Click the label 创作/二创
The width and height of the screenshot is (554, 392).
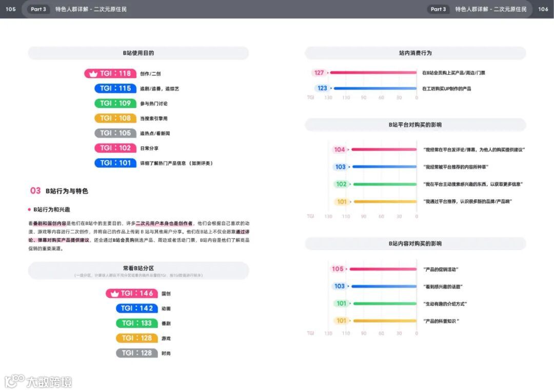coord(150,74)
